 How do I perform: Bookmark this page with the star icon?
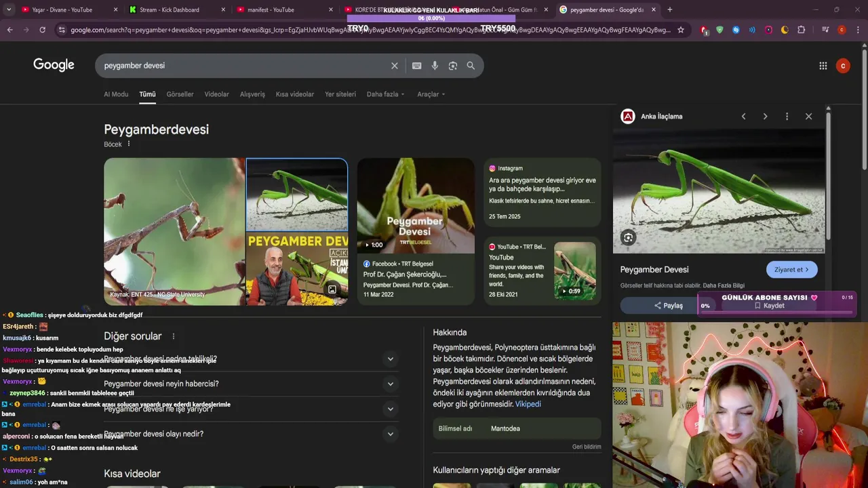681,30
